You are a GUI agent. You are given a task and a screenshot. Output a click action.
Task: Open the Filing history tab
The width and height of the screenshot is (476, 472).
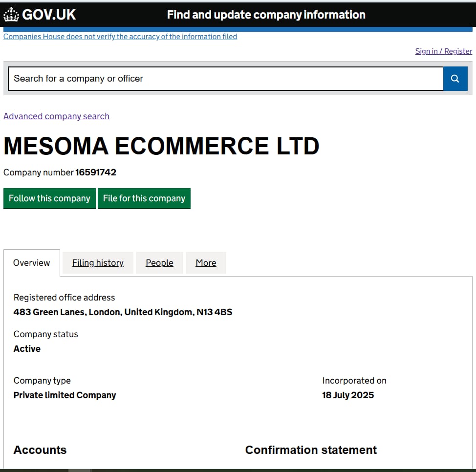(98, 263)
